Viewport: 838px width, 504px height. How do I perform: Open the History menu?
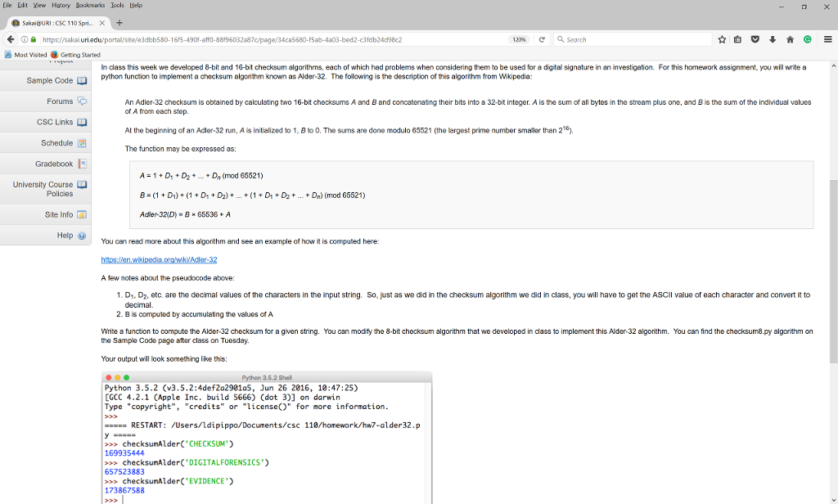(x=61, y=5)
